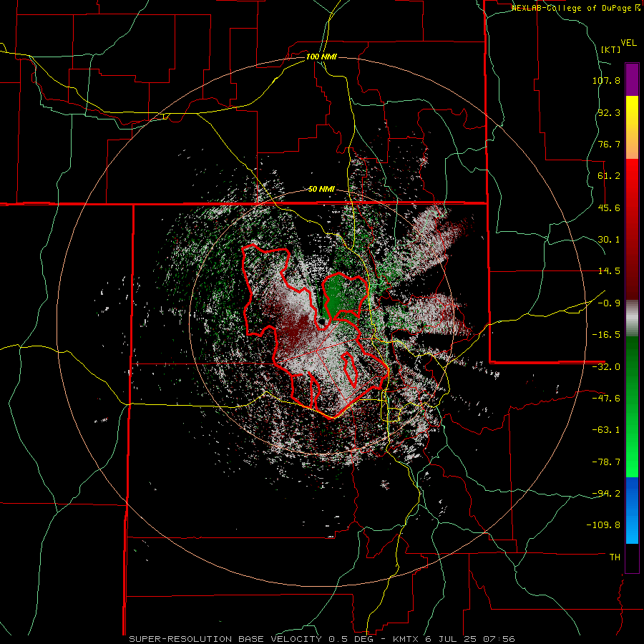The width and height of the screenshot is (644, 644).
Task: Select the -0.9 velocity scale value
Action: coord(609,303)
